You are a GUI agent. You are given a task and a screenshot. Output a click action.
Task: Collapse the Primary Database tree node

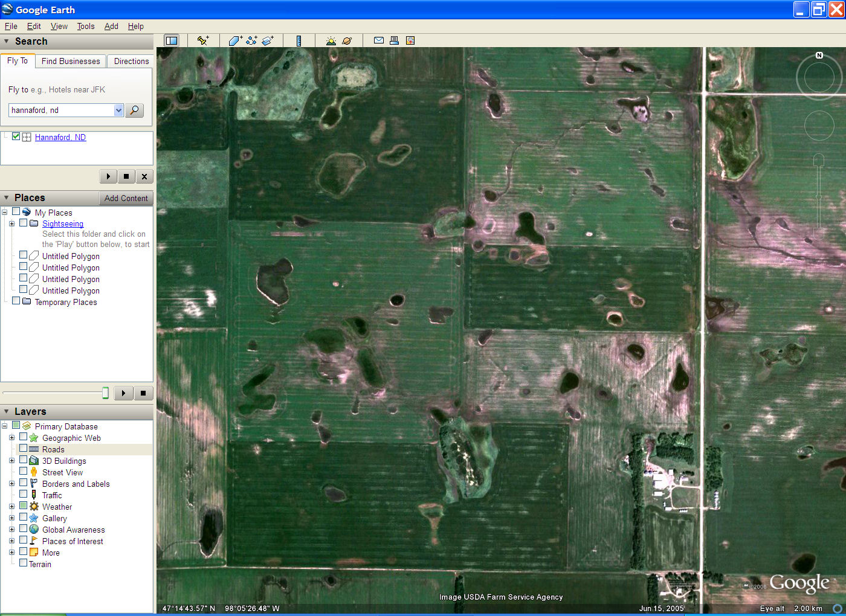coord(4,426)
